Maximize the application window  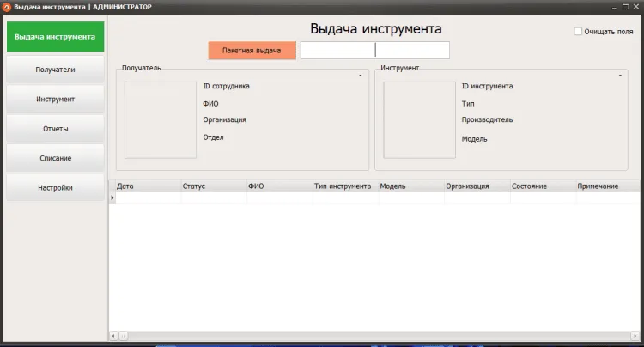point(625,7)
